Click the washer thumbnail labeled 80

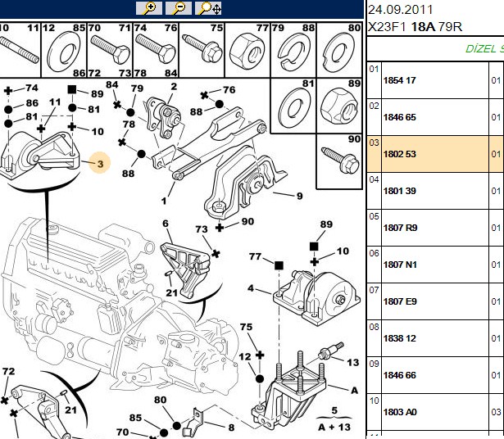[339, 50]
